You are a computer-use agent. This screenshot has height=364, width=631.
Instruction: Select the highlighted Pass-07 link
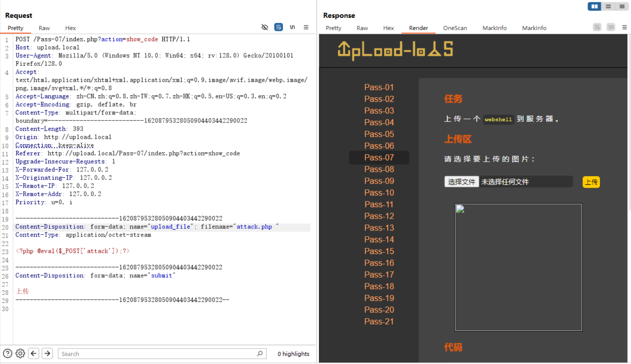click(379, 158)
